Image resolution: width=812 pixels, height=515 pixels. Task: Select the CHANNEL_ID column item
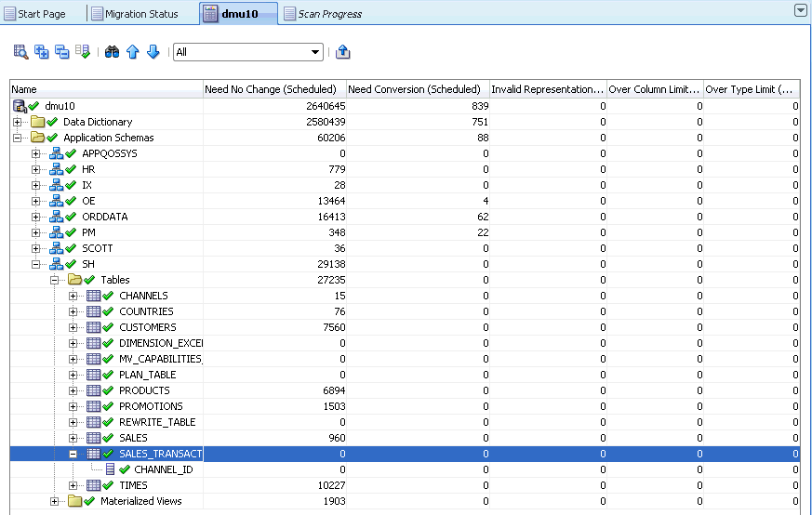pyautogui.click(x=163, y=469)
